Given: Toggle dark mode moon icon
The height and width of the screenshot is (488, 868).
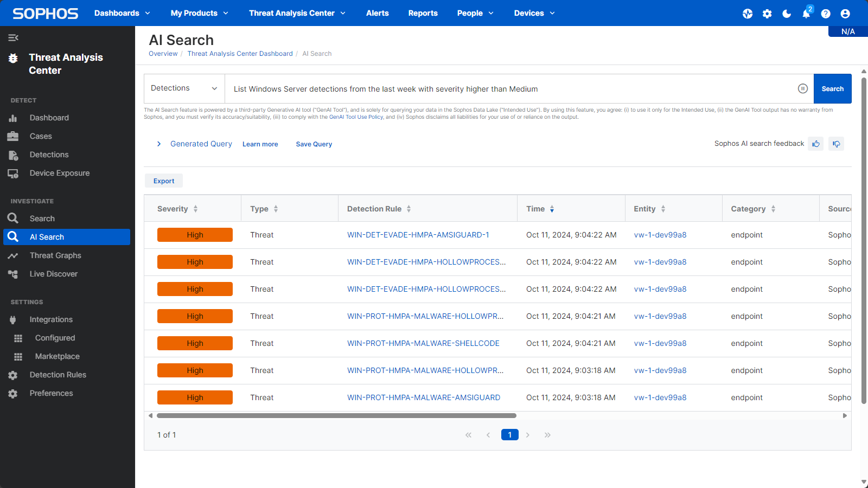Looking at the screenshot, I should point(787,14).
